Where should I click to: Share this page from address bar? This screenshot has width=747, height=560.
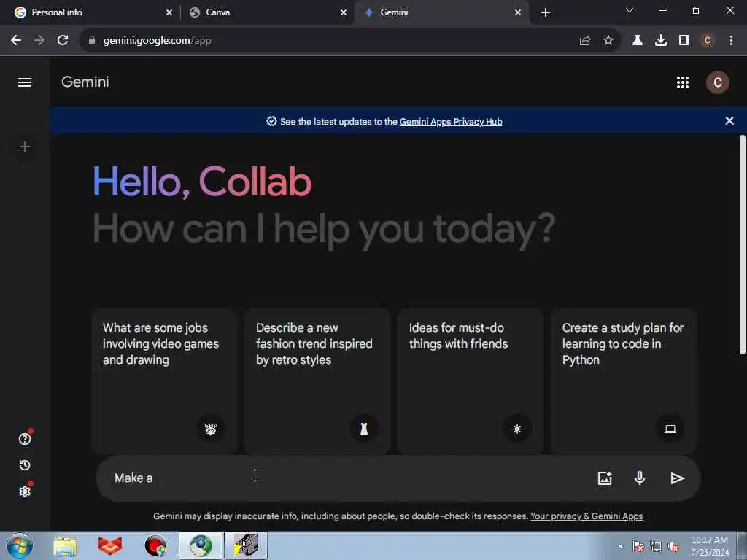(x=585, y=41)
